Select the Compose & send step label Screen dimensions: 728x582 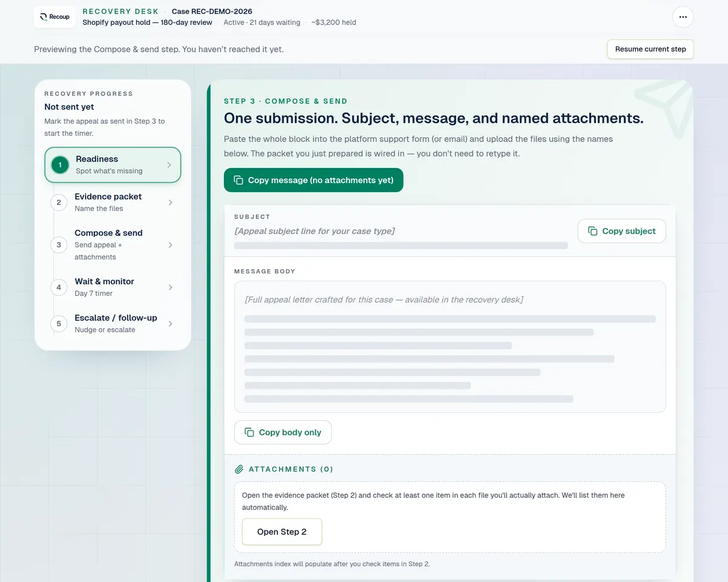coord(109,233)
